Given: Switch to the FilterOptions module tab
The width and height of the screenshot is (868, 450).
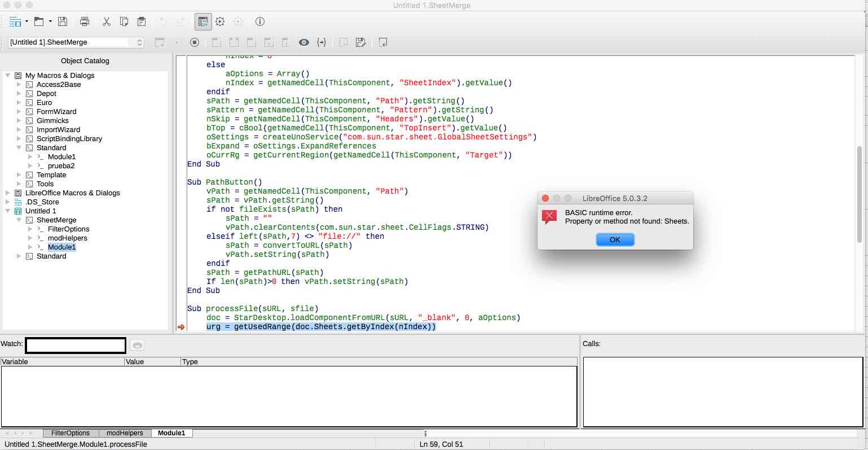Looking at the screenshot, I should (x=71, y=433).
